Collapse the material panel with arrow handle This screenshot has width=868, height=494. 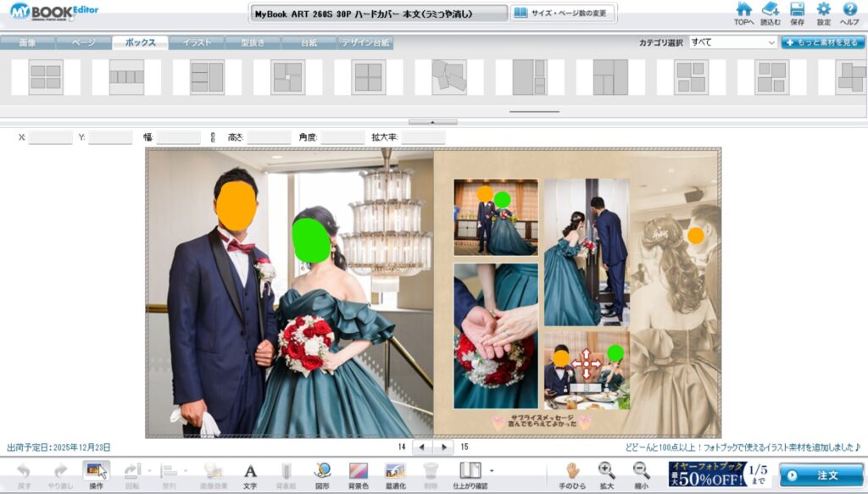(x=433, y=122)
